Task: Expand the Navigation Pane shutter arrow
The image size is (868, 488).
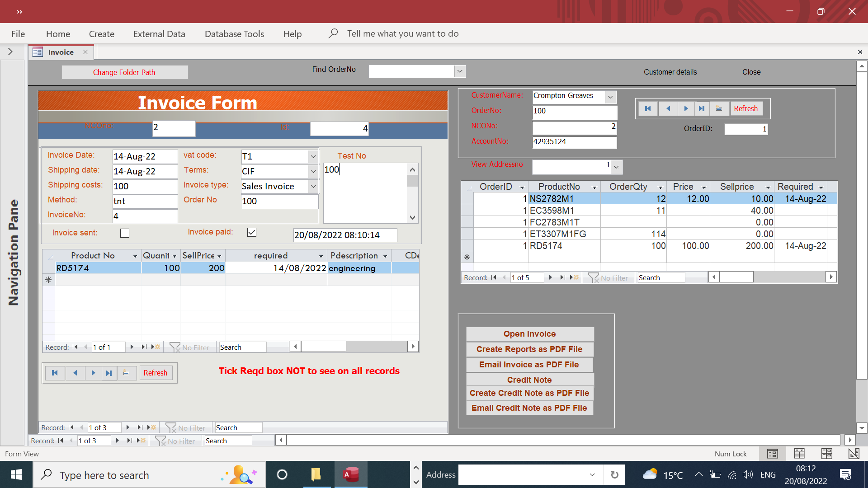Action: [10, 52]
